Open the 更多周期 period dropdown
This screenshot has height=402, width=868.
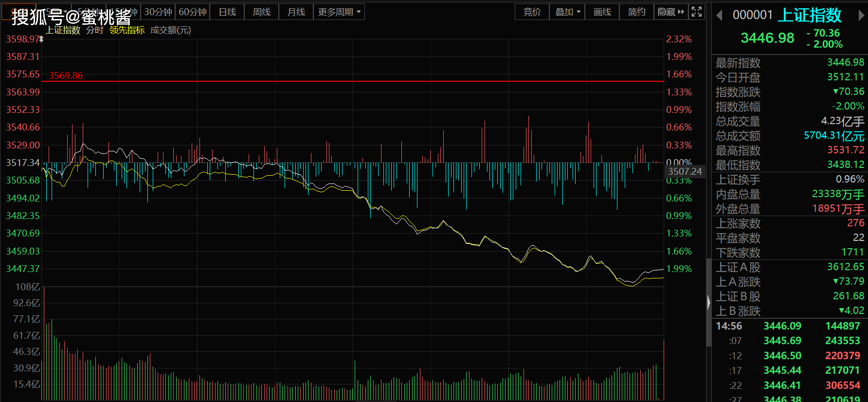tap(339, 12)
